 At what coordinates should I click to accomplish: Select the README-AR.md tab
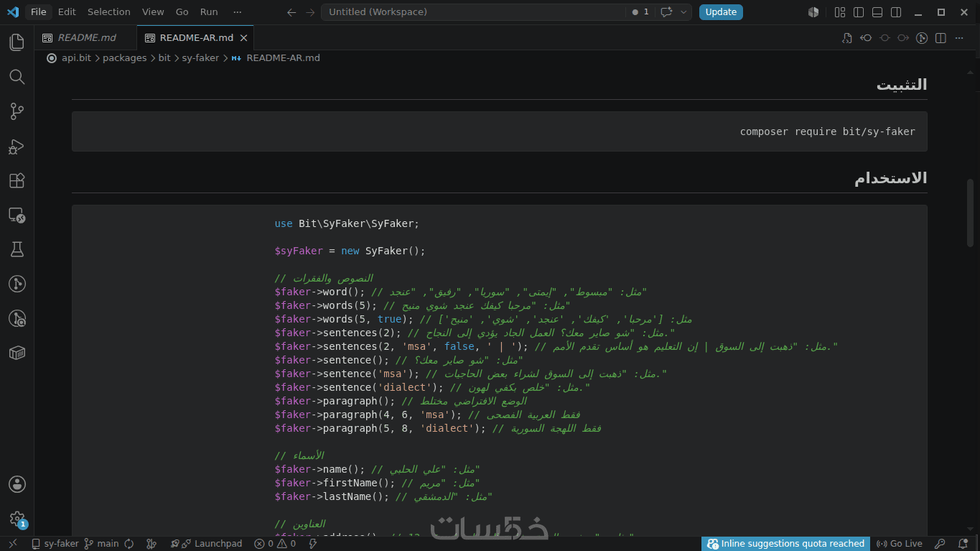(x=196, y=38)
